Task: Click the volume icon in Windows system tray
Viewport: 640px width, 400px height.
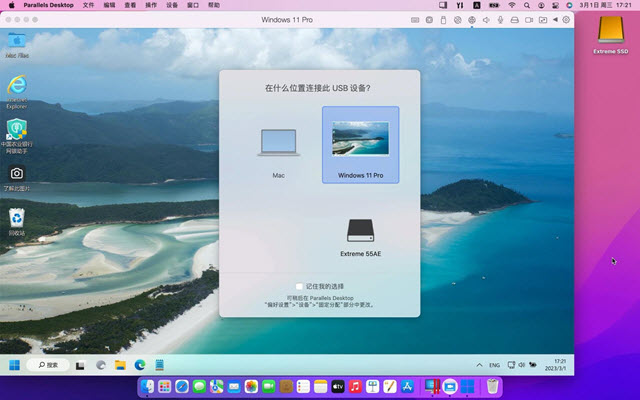Action: coord(522,364)
